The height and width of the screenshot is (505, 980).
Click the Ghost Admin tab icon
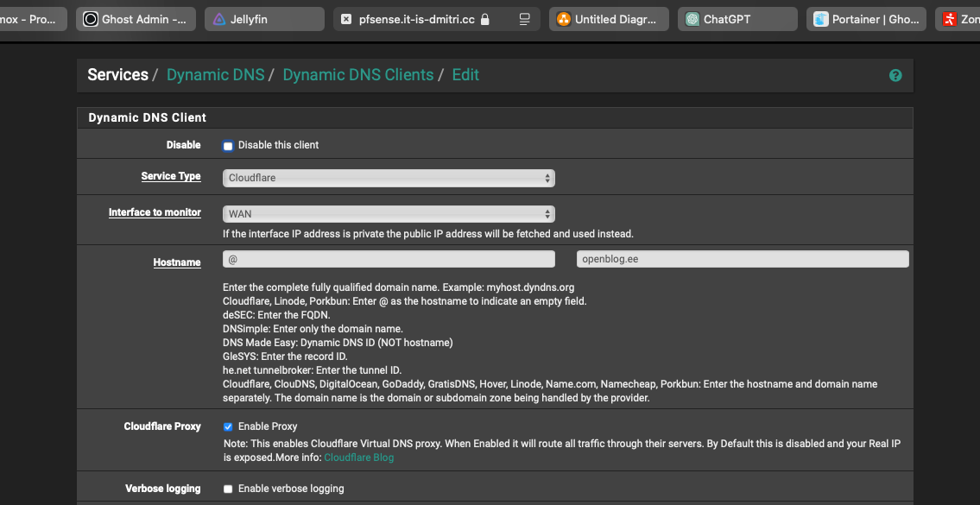pyautogui.click(x=91, y=19)
